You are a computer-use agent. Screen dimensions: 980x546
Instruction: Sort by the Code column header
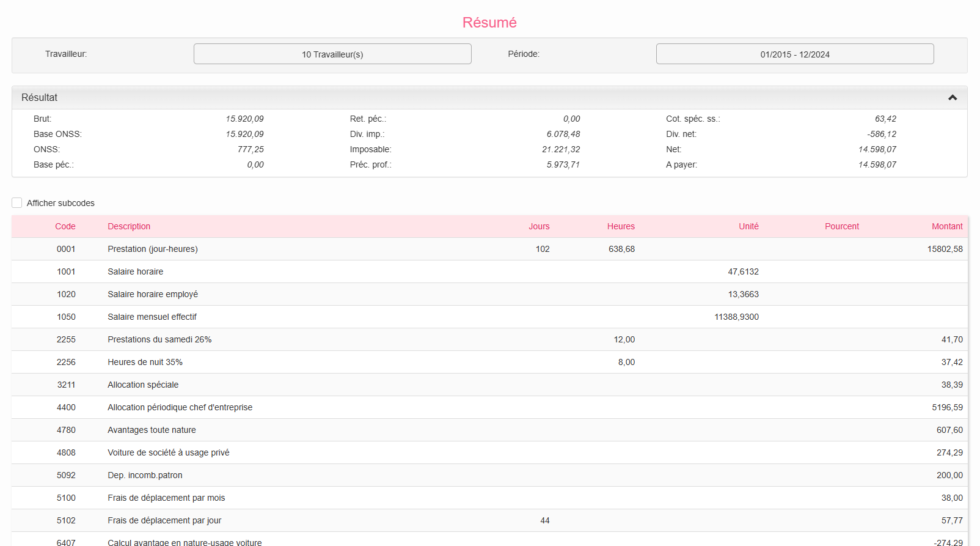[65, 226]
